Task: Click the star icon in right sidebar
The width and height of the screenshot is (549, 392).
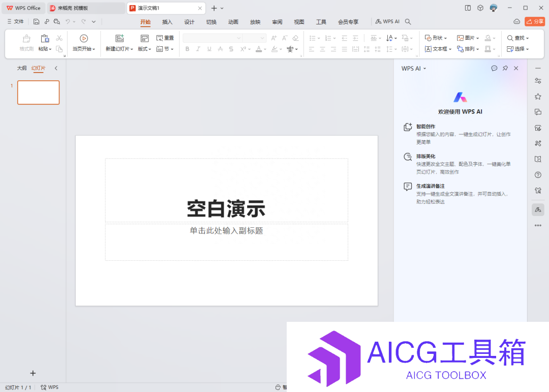Action: tap(538, 96)
